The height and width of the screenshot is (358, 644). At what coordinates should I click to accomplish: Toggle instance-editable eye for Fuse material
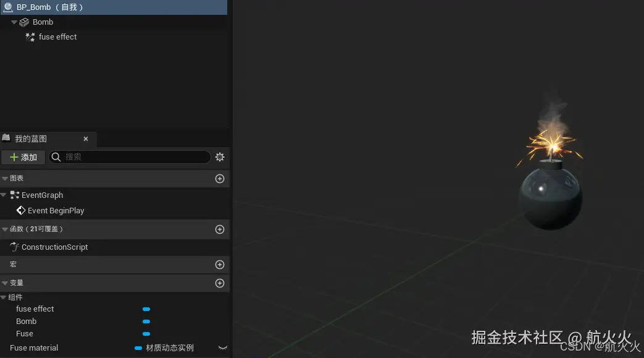click(x=223, y=347)
